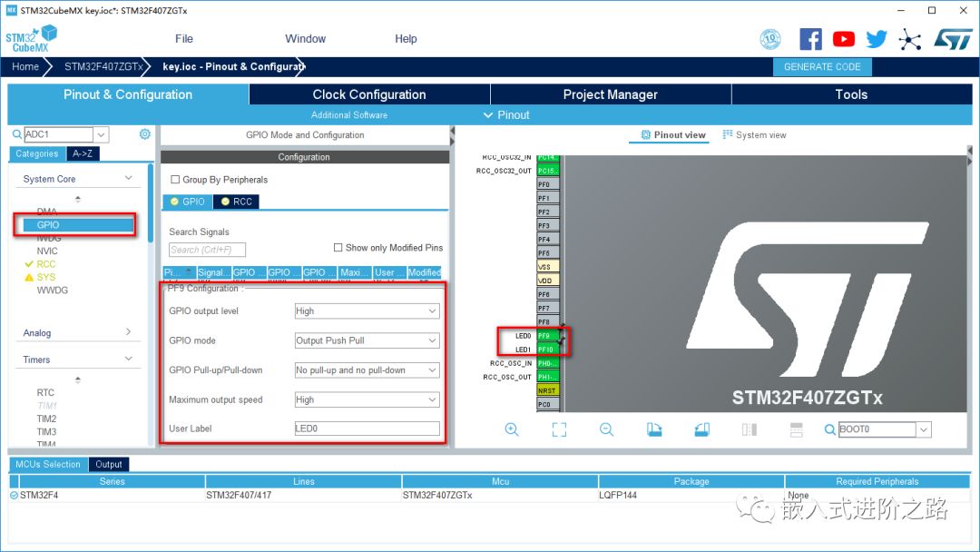This screenshot has width=980, height=552.
Task: Click the 10-year anniversary badge icon
Action: (770, 39)
